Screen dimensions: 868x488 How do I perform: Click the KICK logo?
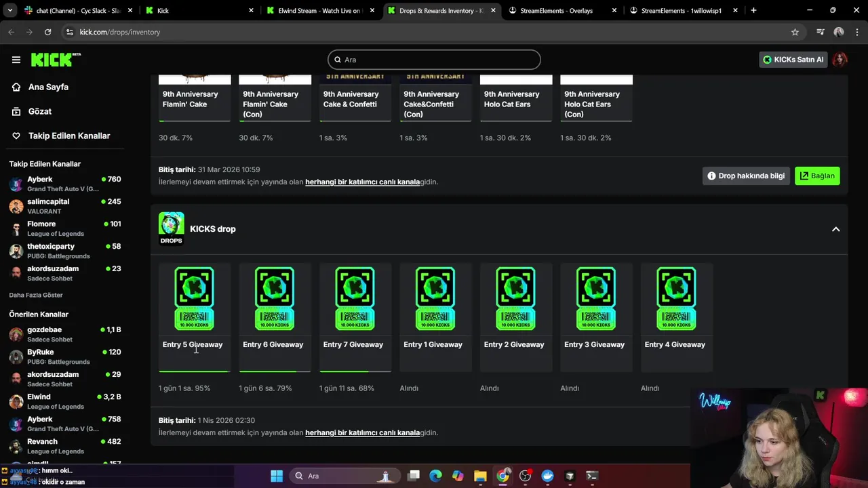56,60
